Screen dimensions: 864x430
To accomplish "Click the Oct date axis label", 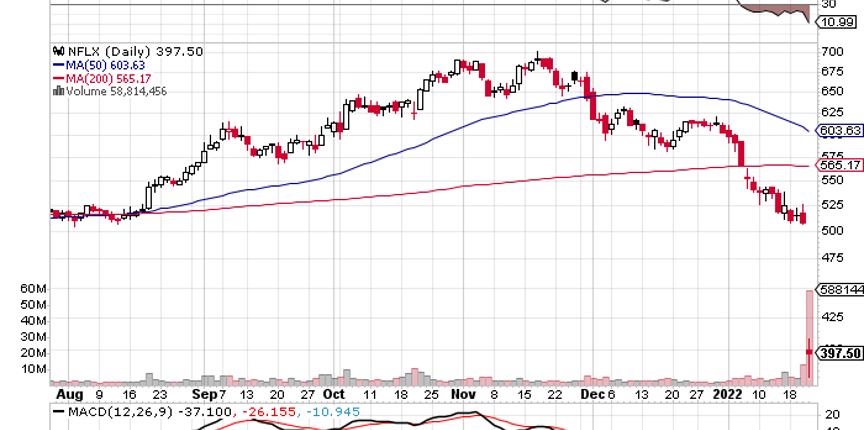I will click(x=334, y=394).
